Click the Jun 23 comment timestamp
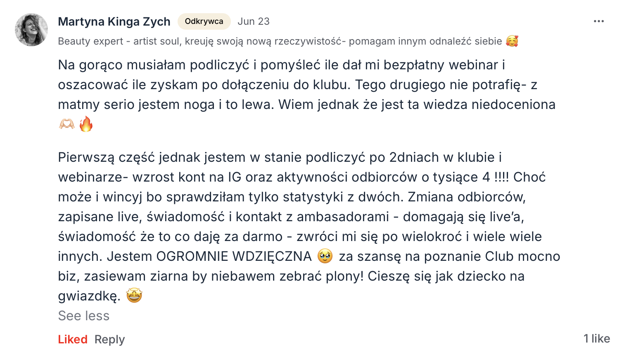This screenshot has width=622, height=364. [253, 21]
